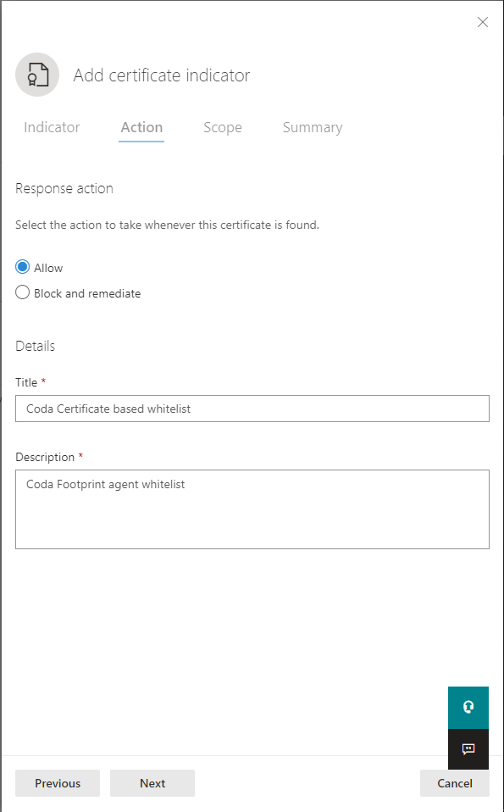Screen dimensions: 504x812
Task: Continue with the Next button
Action: click(152, 783)
